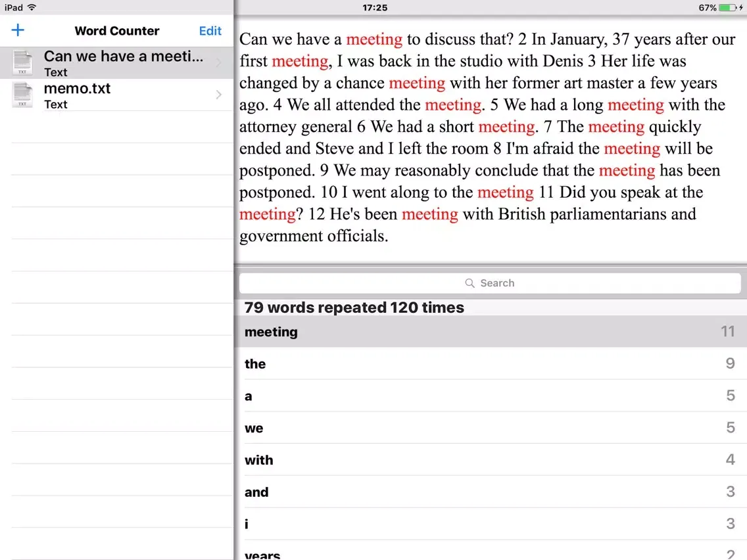Click the memo.txt file icon
Image resolution: width=747 pixels, height=560 pixels.
click(22, 95)
